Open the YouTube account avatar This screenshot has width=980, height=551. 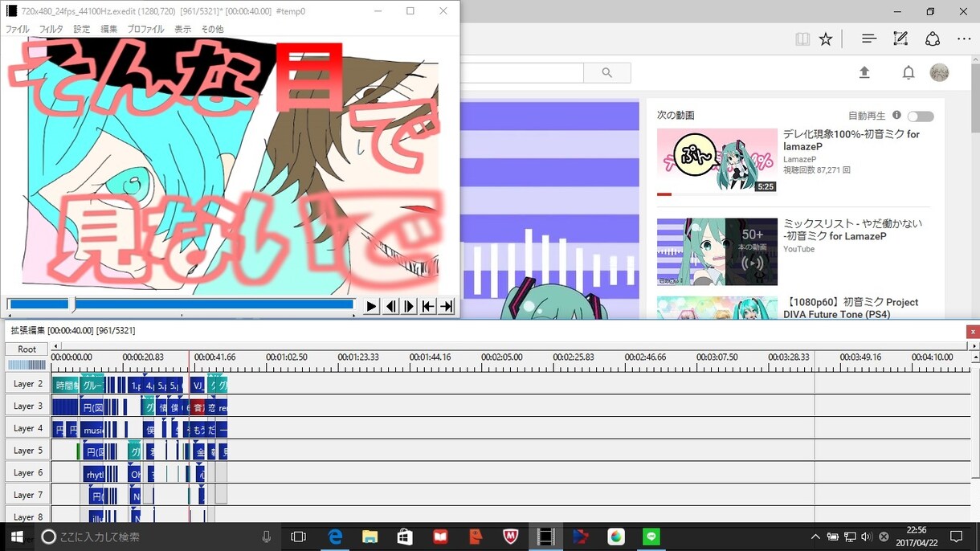pos(939,72)
